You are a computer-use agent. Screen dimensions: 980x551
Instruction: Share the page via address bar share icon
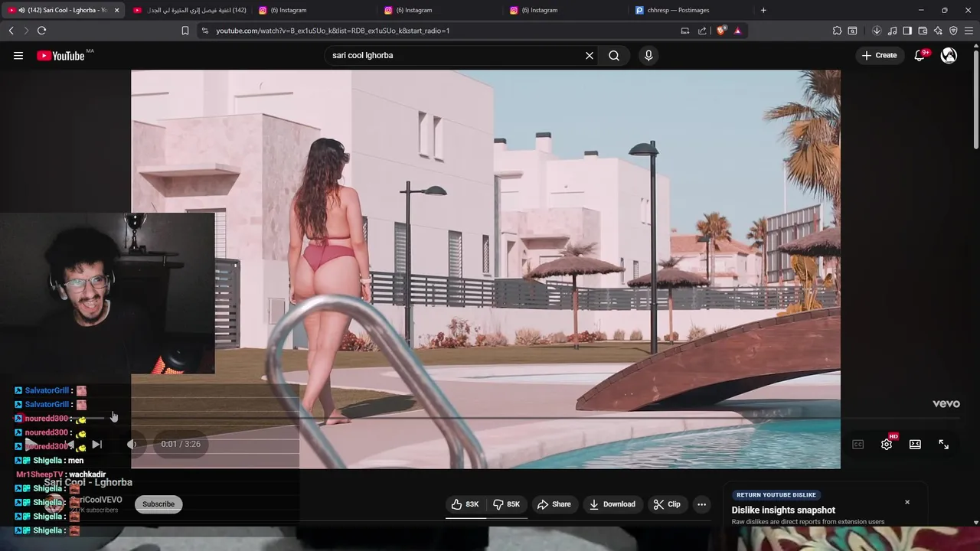702,31
